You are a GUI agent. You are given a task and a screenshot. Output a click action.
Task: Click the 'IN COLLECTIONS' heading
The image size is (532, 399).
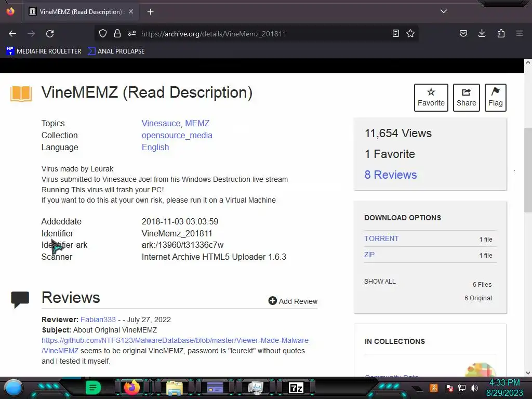[x=395, y=341]
